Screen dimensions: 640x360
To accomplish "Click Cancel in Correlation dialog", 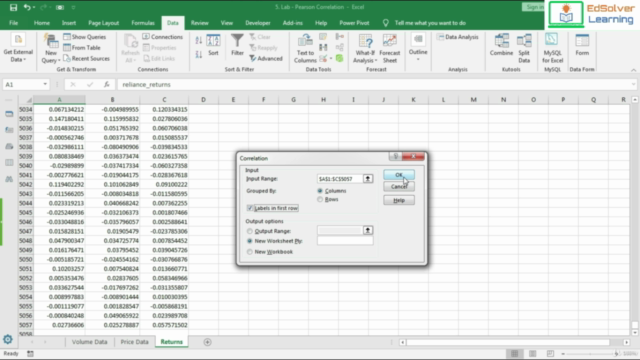I will point(399,187).
